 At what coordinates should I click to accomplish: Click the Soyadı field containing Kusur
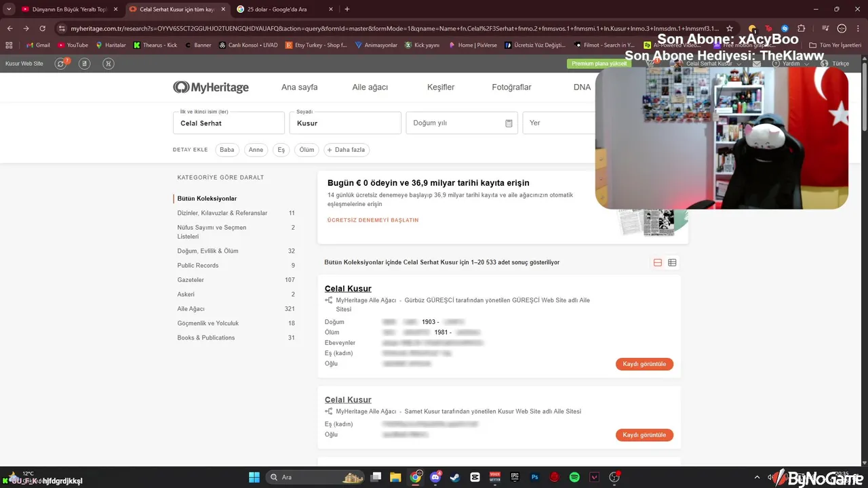345,123
